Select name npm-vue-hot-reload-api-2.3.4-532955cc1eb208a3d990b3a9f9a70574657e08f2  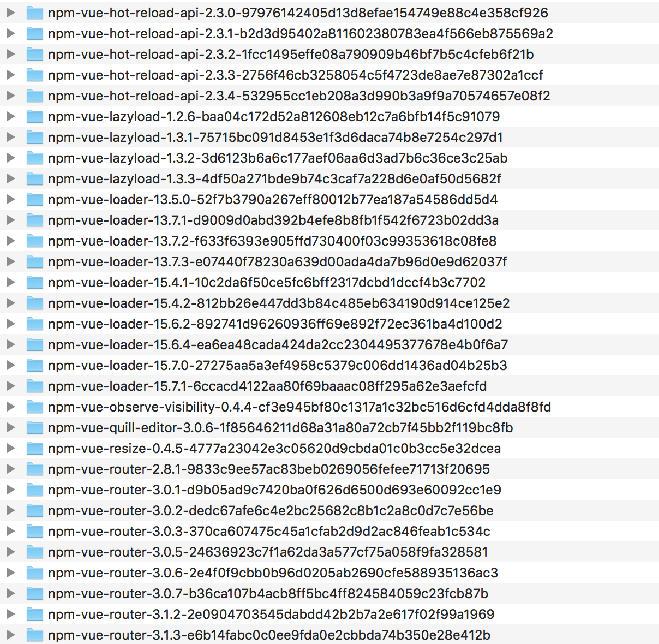pos(299,96)
